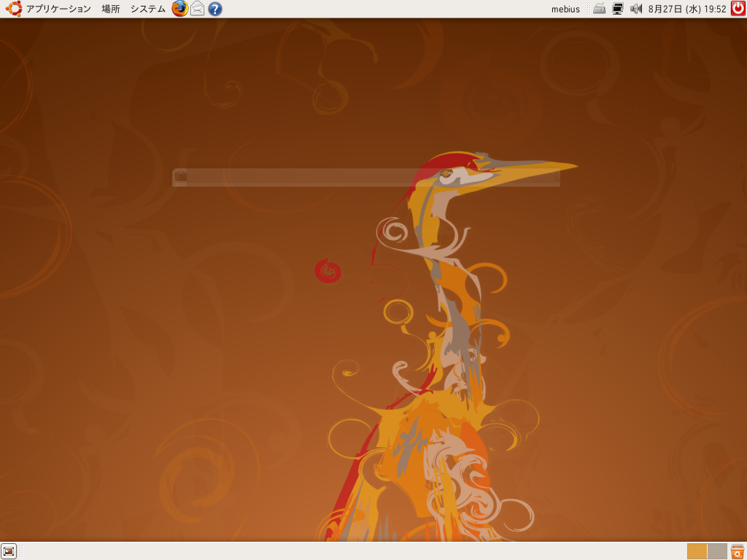The height and width of the screenshot is (560, 747).
Task: Launch Firefox from the top panel
Action: click(179, 9)
